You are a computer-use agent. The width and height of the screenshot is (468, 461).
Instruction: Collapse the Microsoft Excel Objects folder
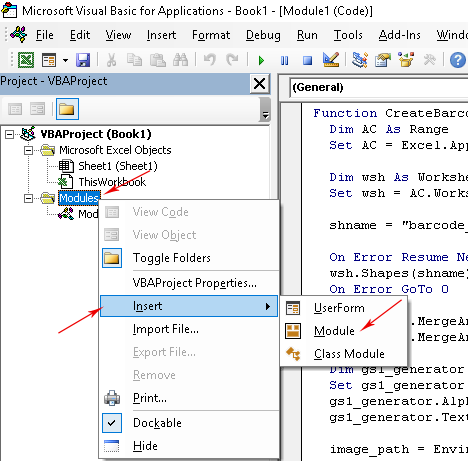[28, 150]
